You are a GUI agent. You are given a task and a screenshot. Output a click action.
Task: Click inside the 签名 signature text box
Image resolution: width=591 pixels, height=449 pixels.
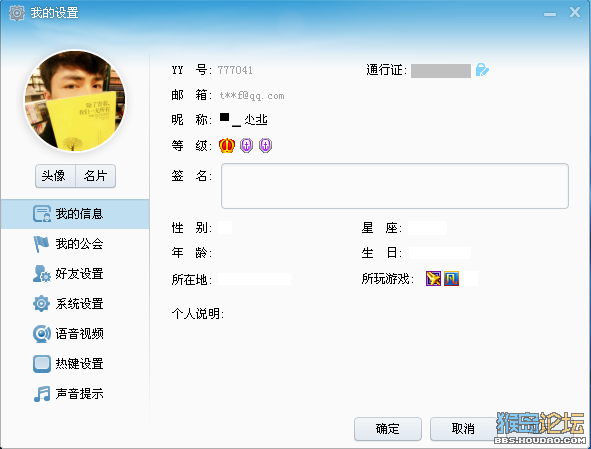pyautogui.click(x=395, y=186)
